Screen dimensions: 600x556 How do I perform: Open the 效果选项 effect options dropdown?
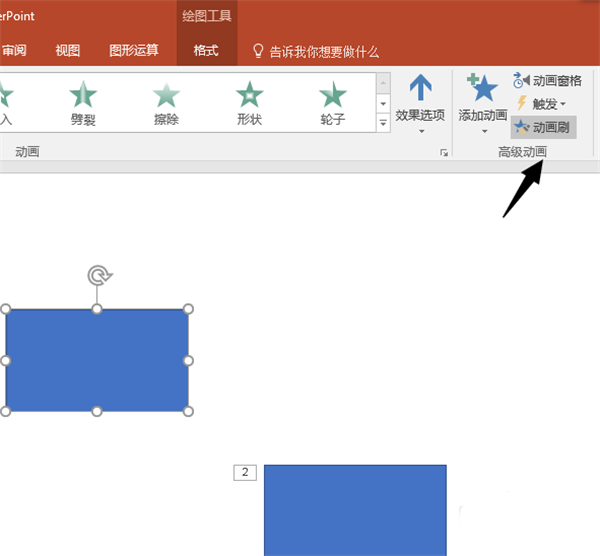coord(420,104)
